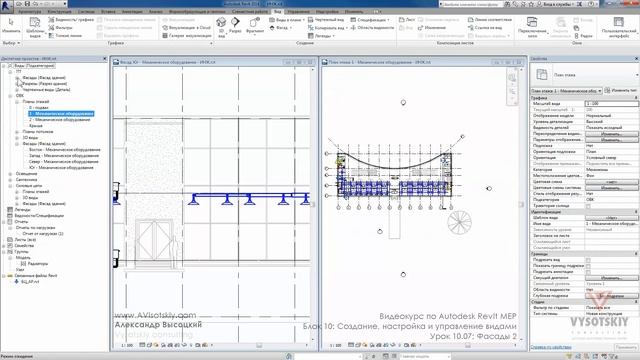Toggle Траектория солнца checkbox

(588, 206)
